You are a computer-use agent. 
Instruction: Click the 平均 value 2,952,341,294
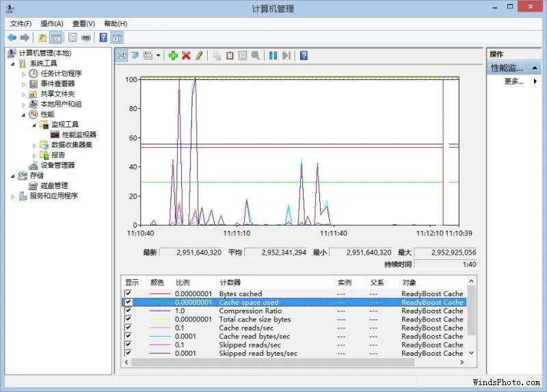point(284,252)
